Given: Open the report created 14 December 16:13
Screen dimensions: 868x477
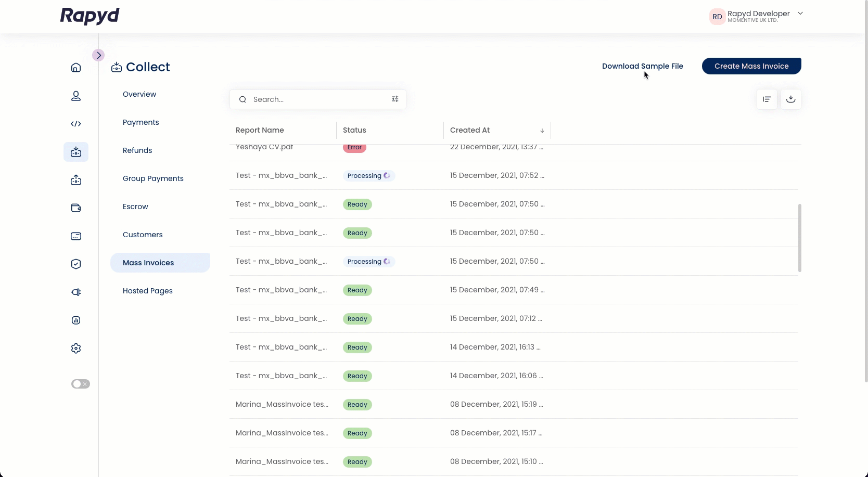Looking at the screenshot, I should [x=514, y=347].
